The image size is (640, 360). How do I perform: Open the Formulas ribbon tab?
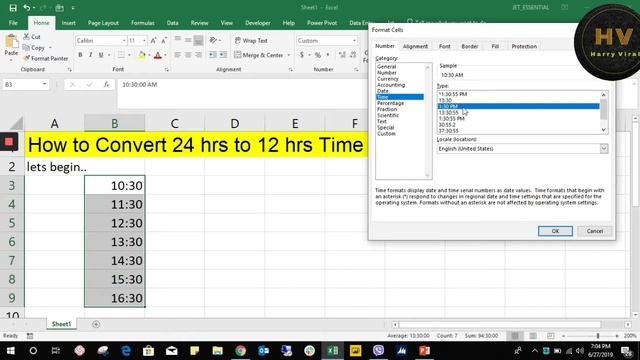pos(142,23)
